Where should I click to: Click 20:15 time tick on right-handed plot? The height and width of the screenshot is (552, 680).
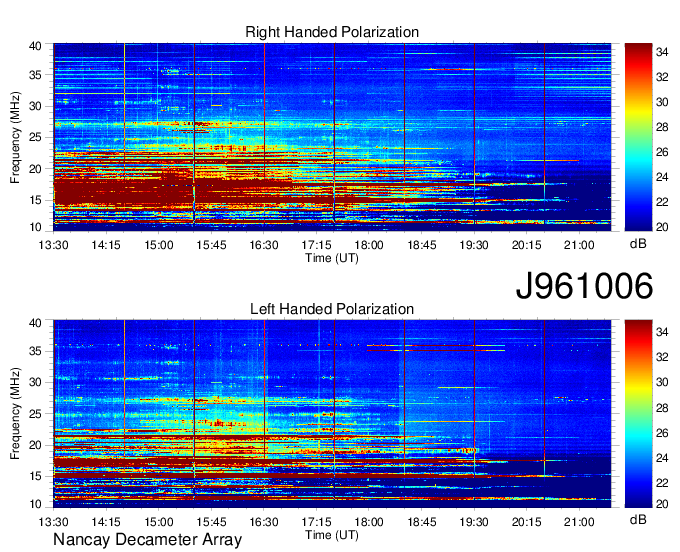tap(526, 245)
